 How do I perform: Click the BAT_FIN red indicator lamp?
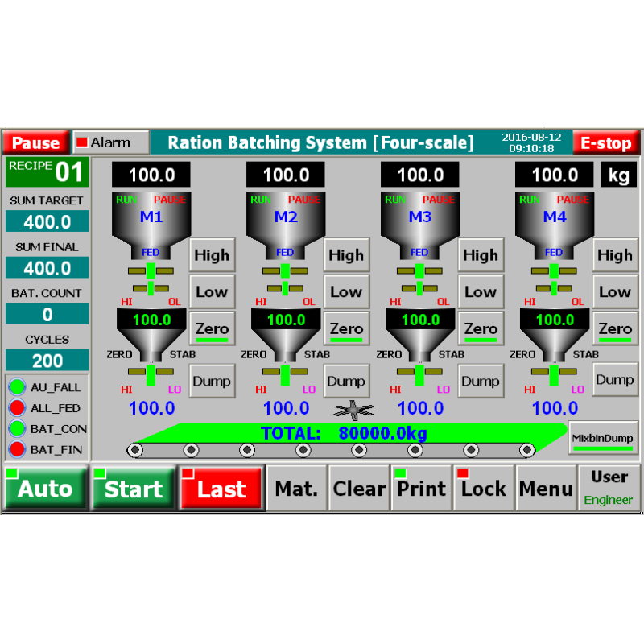[17, 449]
